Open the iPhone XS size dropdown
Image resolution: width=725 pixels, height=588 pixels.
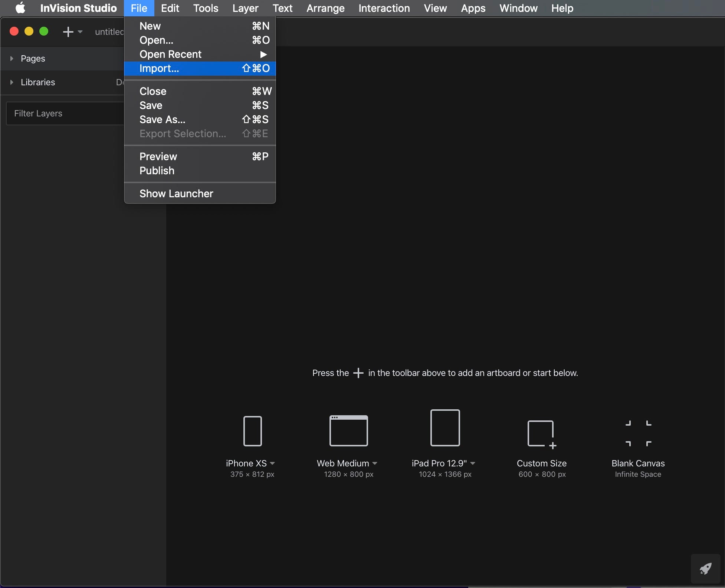pos(273,463)
